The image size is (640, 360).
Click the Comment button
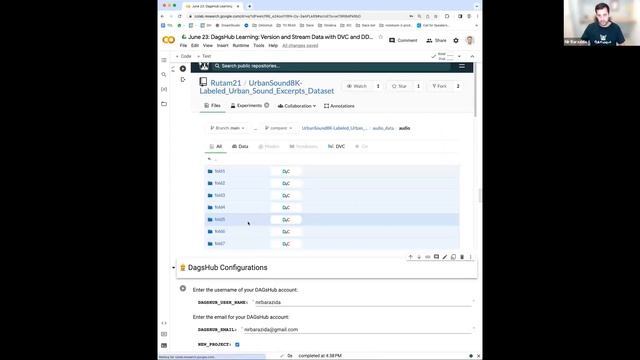pos(403,40)
